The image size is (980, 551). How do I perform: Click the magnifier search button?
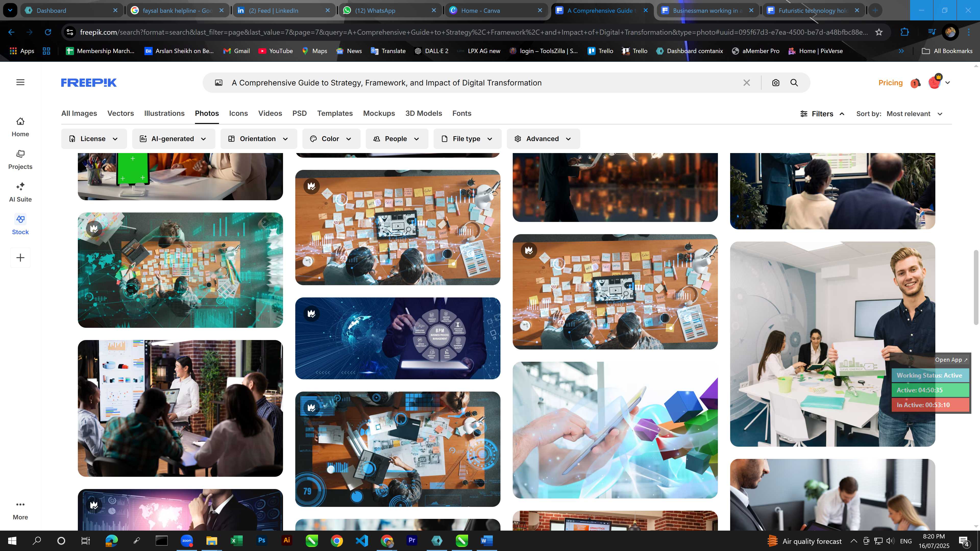coord(794,82)
